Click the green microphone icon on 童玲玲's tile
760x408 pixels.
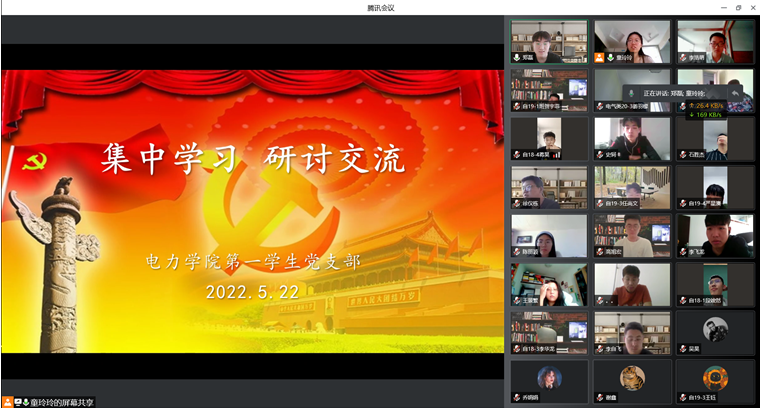(610, 58)
